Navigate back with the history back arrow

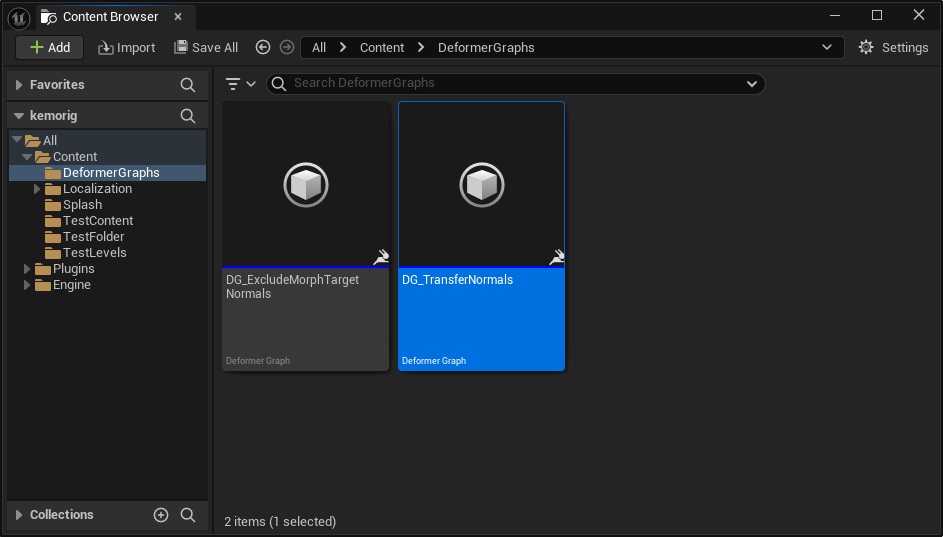(x=263, y=47)
